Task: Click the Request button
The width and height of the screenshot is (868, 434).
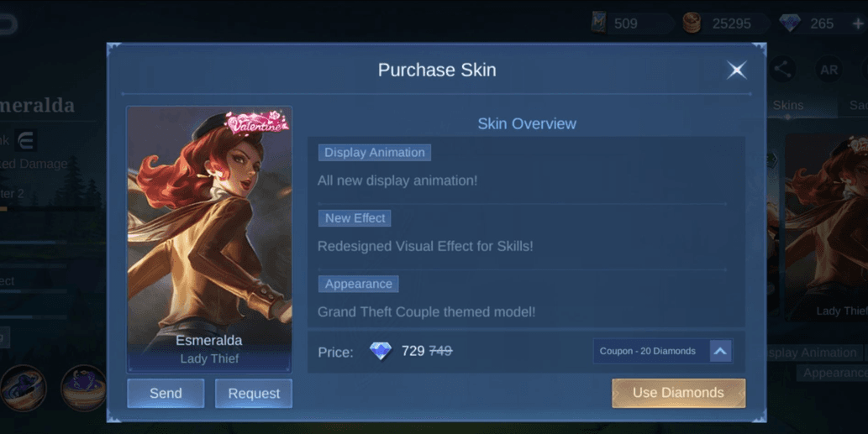Action: [x=254, y=393]
